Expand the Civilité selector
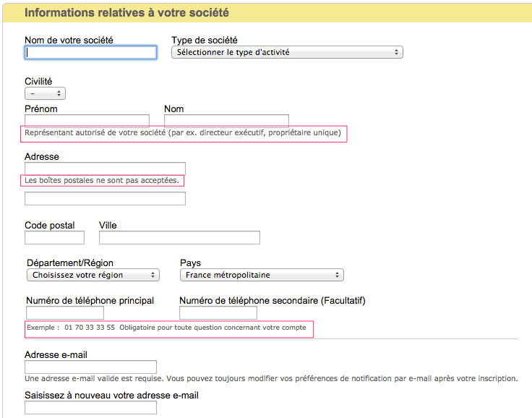The image size is (532, 418). [45, 94]
